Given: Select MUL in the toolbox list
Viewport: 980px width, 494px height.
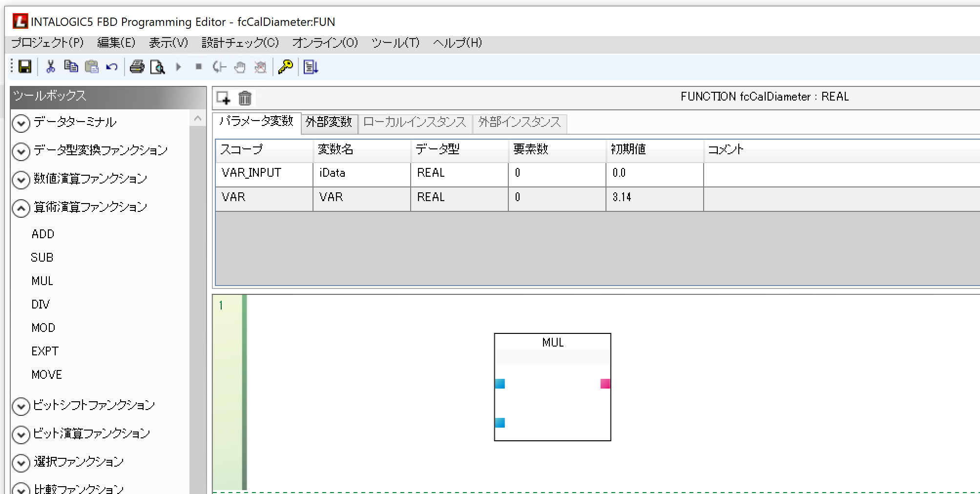Looking at the screenshot, I should [42, 281].
